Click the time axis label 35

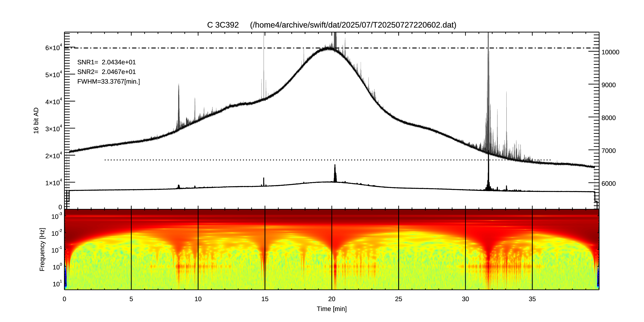coord(532,299)
